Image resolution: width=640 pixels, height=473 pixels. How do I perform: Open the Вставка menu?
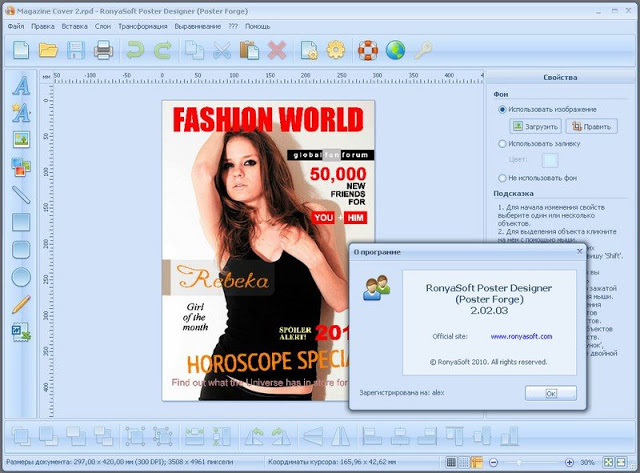74,26
